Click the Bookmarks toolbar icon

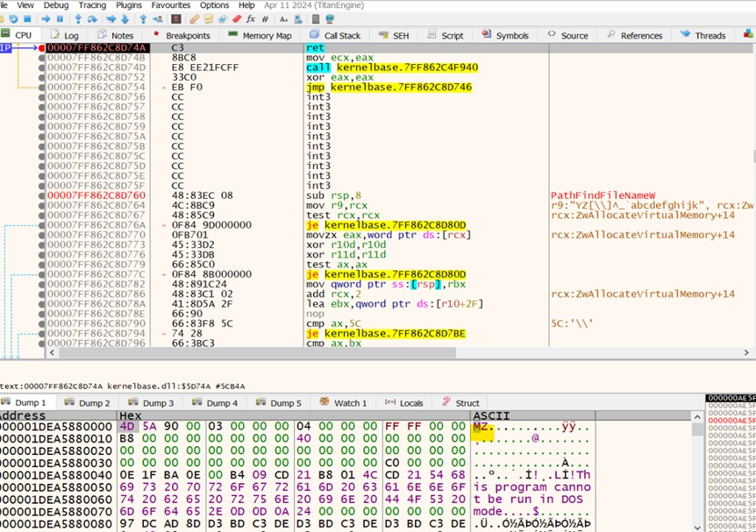[x=236, y=18]
